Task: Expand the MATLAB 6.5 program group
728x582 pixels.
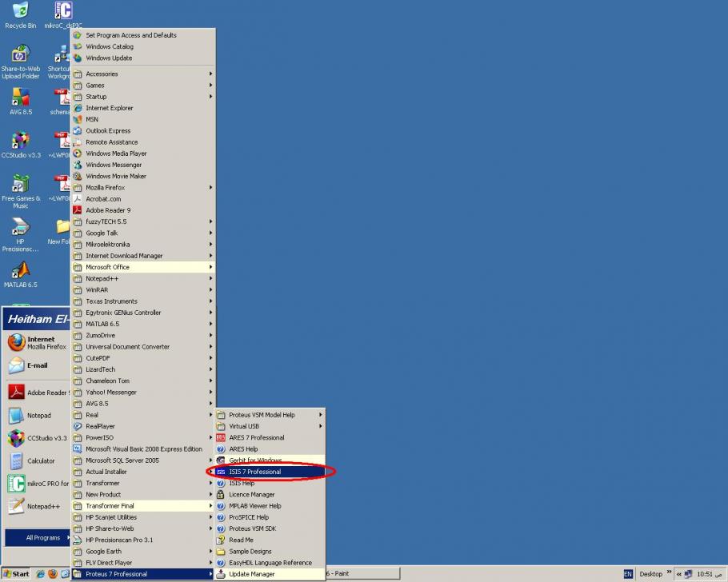Action: pyautogui.click(x=143, y=324)
